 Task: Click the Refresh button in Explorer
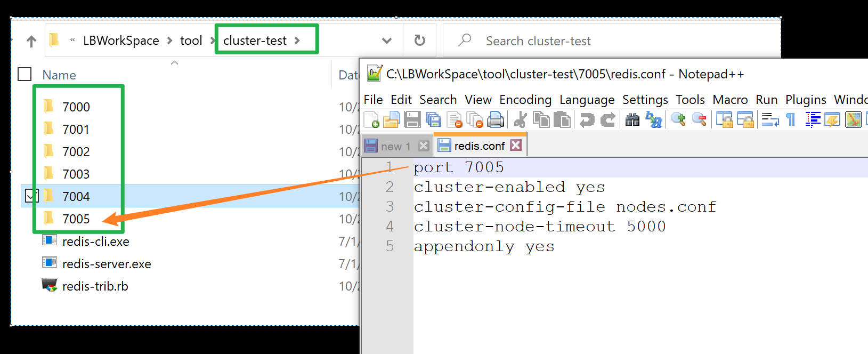pos(420,41)
